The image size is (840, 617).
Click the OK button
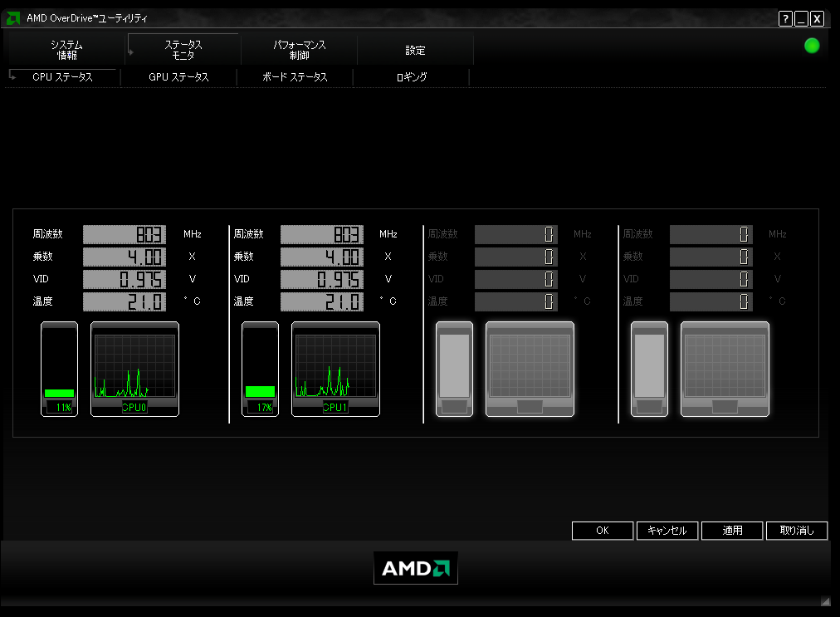pos(603,531)
